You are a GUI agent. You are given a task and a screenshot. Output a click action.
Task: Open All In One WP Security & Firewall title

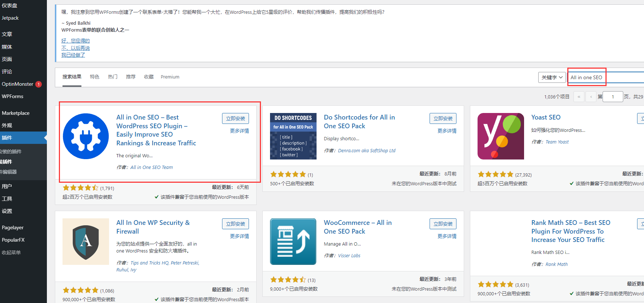pyautogui.click(x=153, y=227)
